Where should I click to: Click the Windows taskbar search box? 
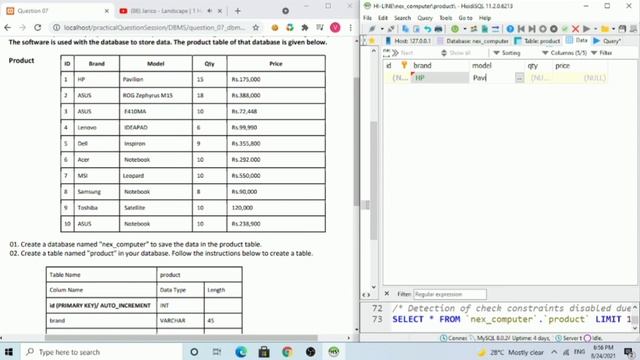102,352
